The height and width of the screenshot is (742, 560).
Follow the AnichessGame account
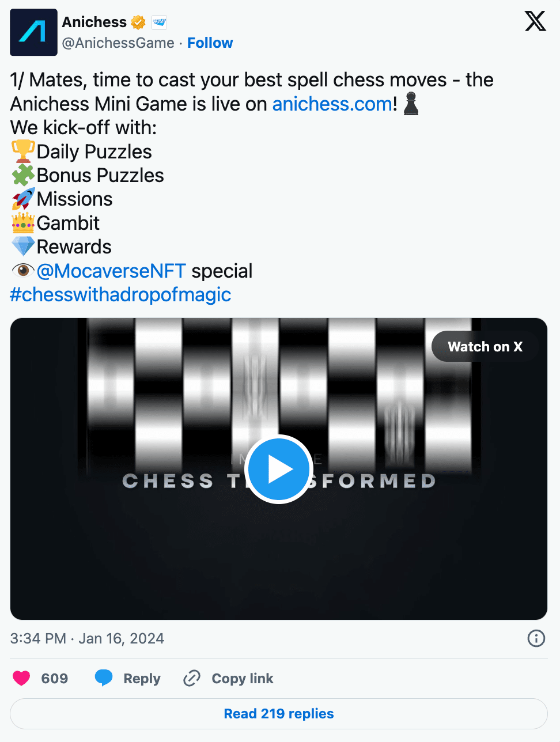point(210,43)
